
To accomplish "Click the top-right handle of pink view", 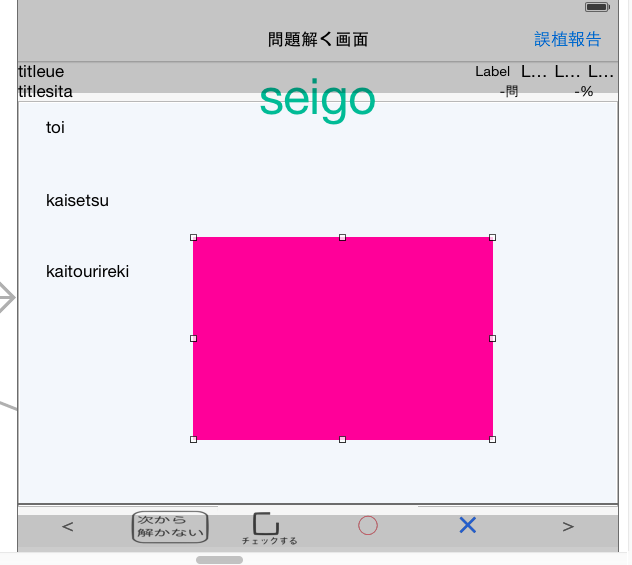I will coord(493,238).
